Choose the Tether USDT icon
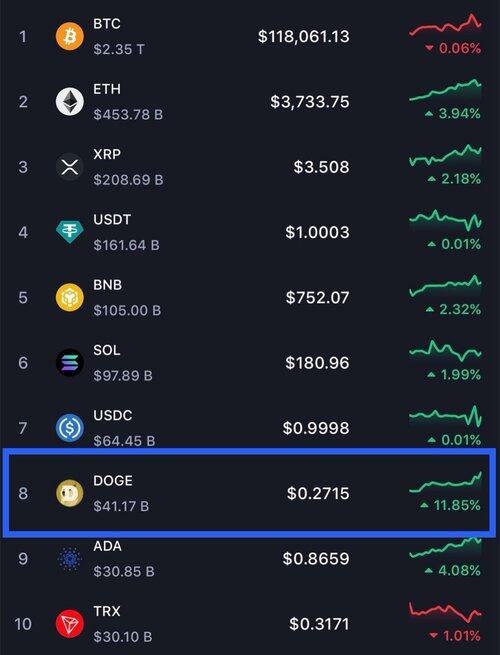Screen dimensions: 500x655 [70, 232]
